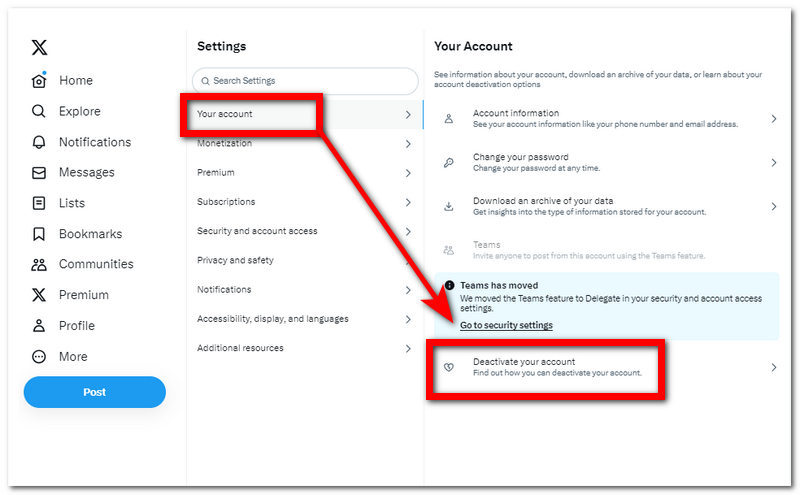This screenshot has width=800, height=495.
Task: Click the blue Post button
Action: tap(95, 392)
